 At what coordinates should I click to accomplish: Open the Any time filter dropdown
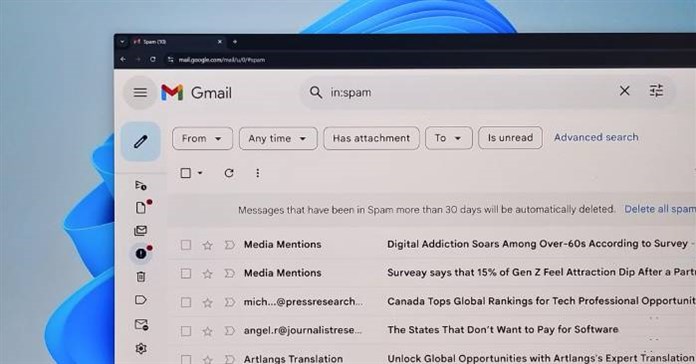(278, 138)
